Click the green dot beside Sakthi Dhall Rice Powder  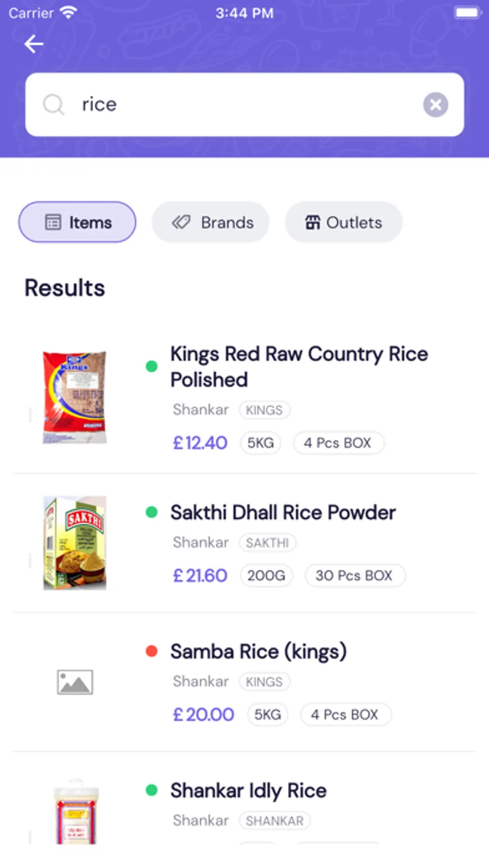152,512
